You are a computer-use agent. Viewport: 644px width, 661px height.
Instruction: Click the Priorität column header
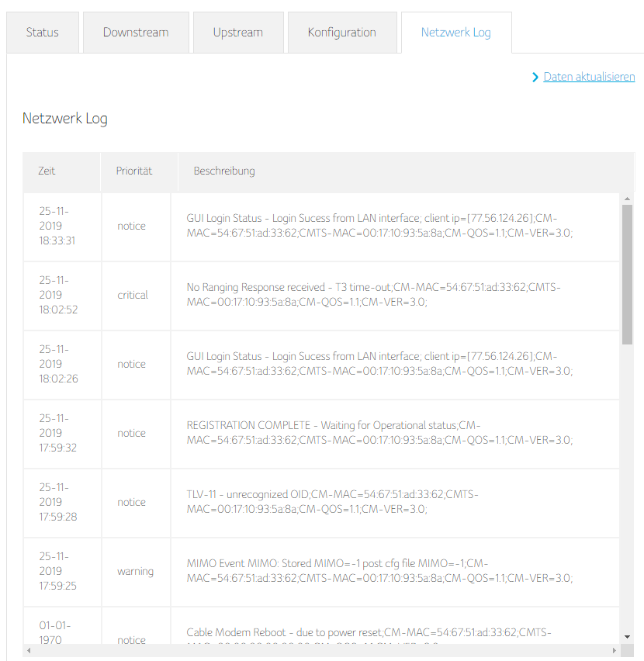134,171
